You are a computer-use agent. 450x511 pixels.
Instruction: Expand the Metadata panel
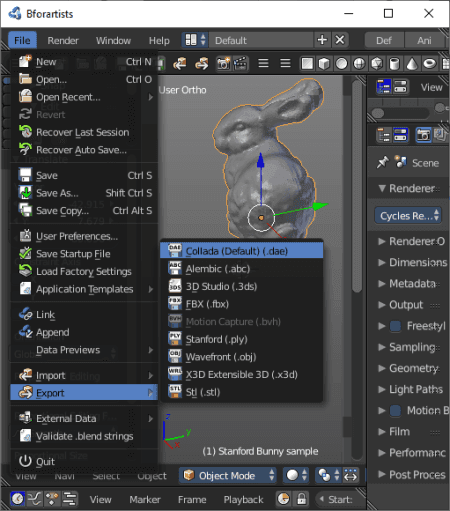point(382,284)
